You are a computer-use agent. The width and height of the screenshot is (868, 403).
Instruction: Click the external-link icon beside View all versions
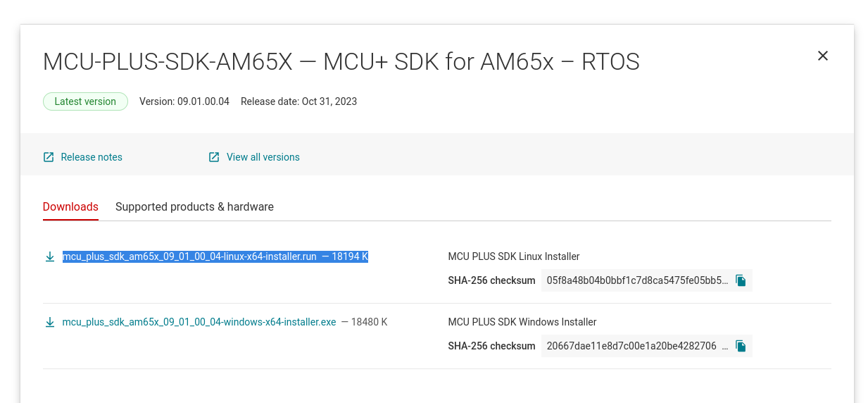tap(214, 157)
